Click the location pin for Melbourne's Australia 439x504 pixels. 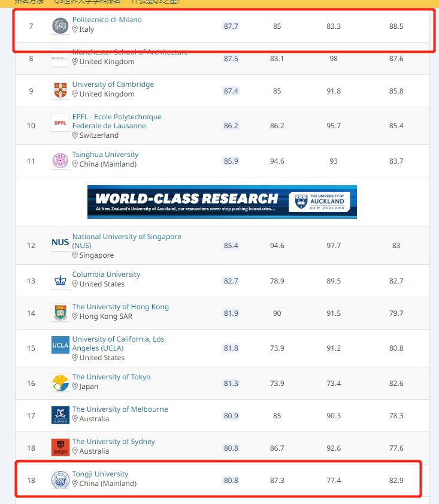pos(75,419)
